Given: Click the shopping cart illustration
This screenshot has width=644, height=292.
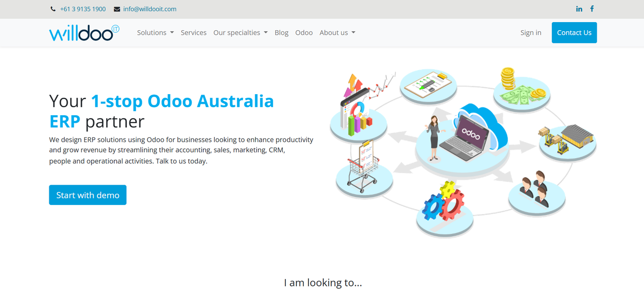Looking at the screenshot, I should pyautogui.click(x=364, y=170).
